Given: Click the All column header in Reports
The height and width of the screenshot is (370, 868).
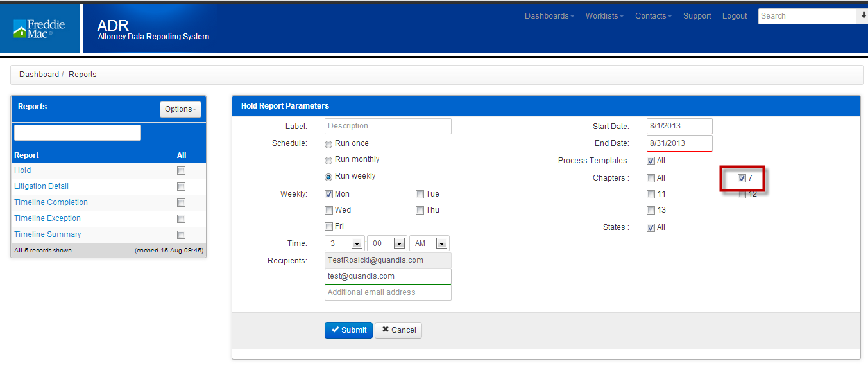Looking at the screenshot, I should pyautogui.click(x=182, y=155).
